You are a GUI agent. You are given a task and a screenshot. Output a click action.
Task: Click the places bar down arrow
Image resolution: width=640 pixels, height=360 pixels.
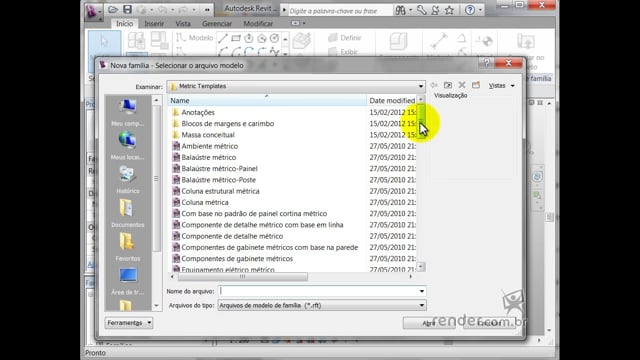click(x=156, y=305)
